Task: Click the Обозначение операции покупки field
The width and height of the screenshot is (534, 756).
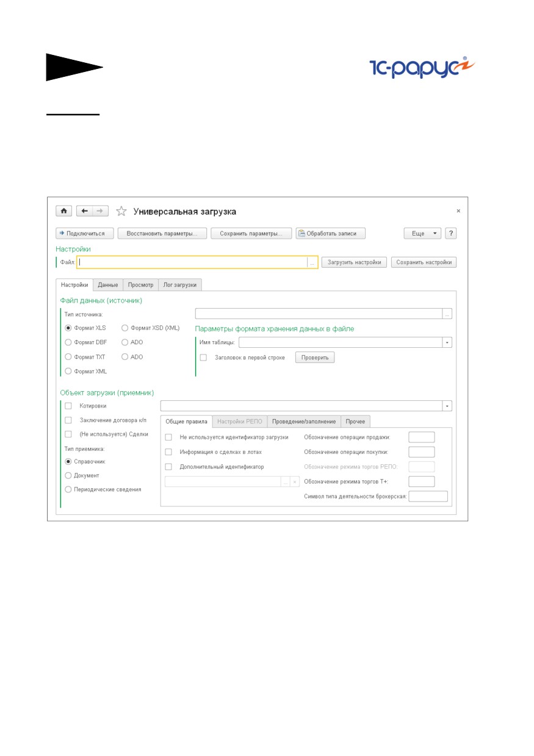Action: click(421, 452)
